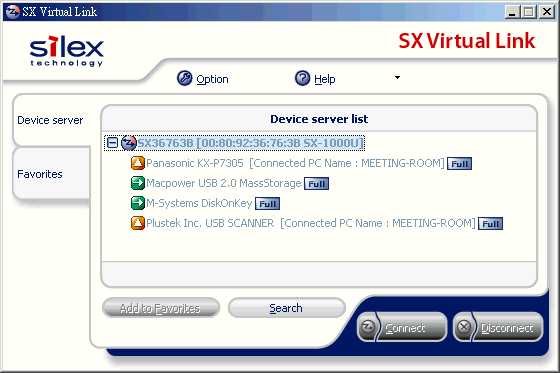Click the orange icon beside Panasonic KX-P7305
The height and width of the screenshot is (373, 560).
[138, 163]
